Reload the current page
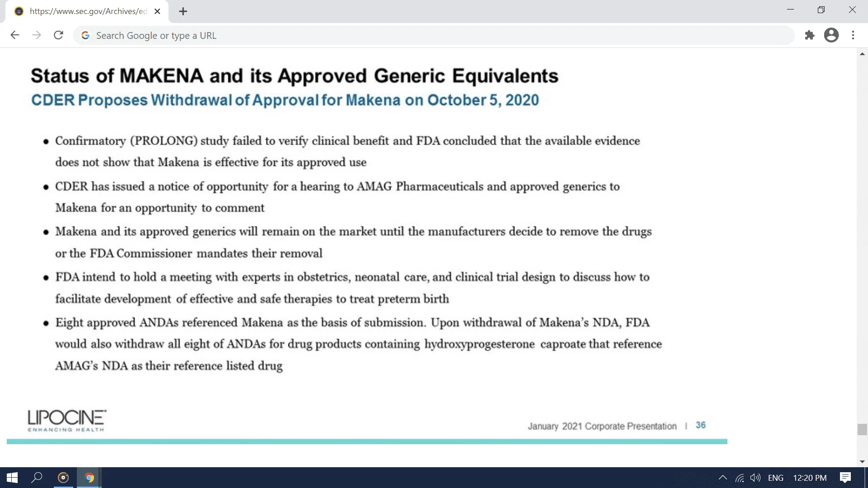 coord(58,35)
